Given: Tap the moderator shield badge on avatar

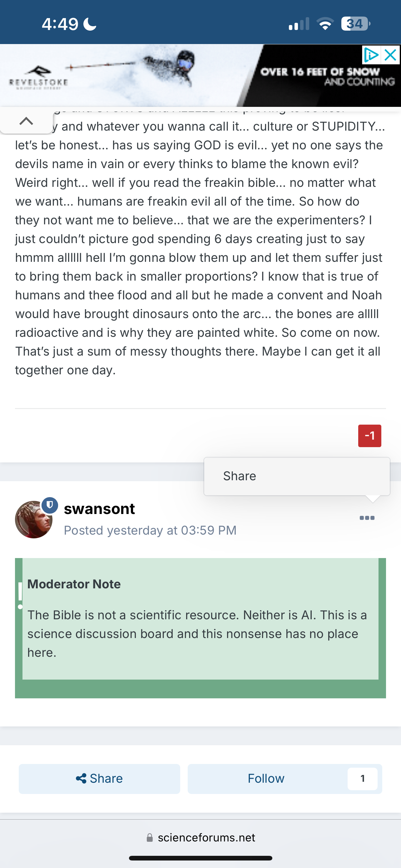Looking at the screenshot, I should (50, 505).
